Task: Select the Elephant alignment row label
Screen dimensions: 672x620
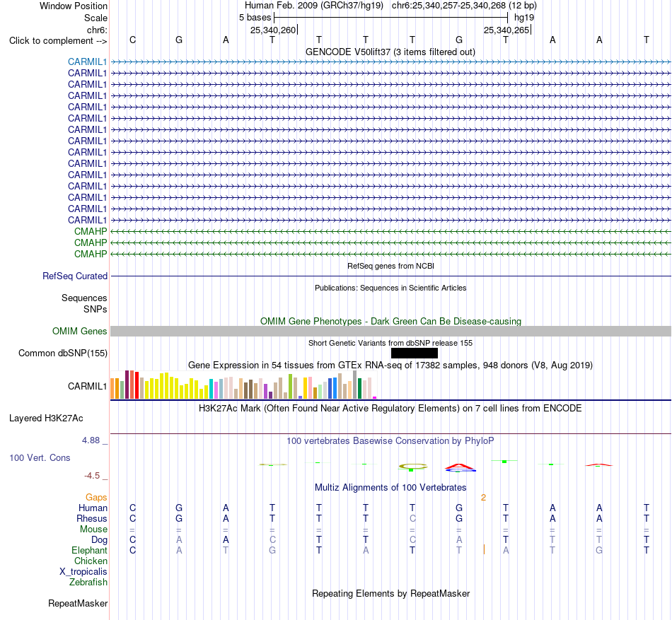Action: coord(89,550)
